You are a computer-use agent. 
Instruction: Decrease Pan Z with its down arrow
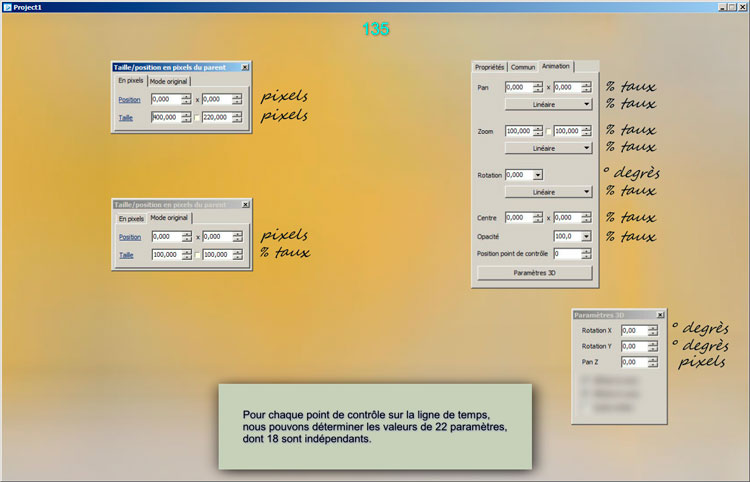coord(653,365)
